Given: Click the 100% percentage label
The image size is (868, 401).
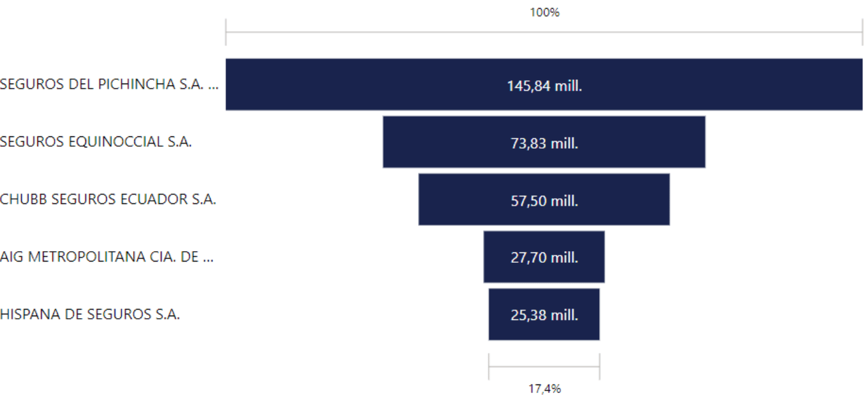Looking at the screenshot, I should point(544,12).
